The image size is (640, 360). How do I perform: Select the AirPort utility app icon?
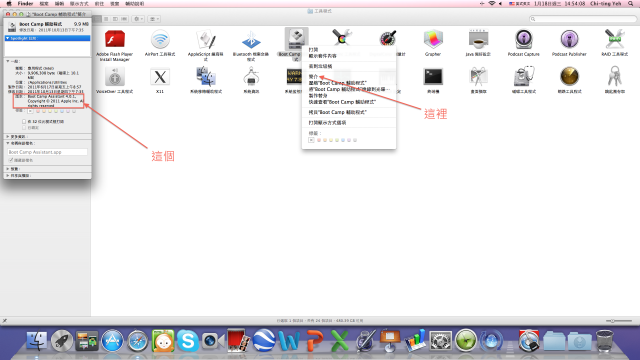click(160, 40)
